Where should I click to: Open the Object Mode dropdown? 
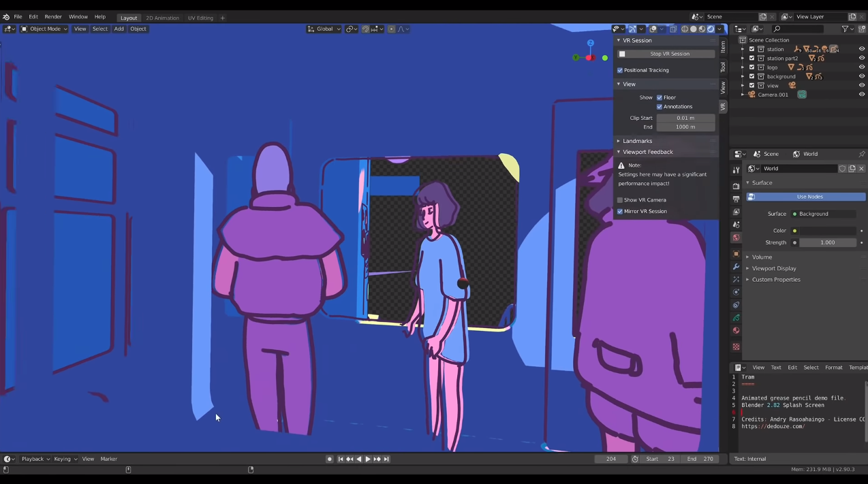[44, 29]
